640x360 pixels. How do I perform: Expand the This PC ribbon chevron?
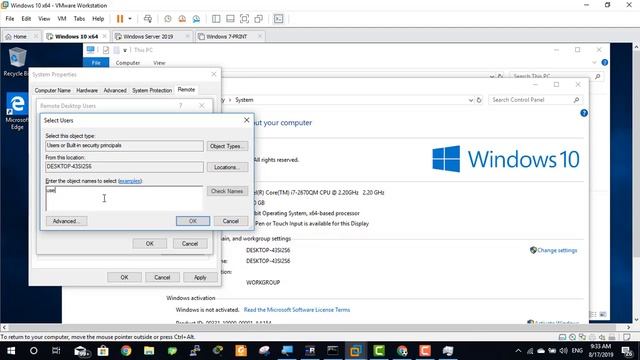pyautogui.click(x=594, y=63)
